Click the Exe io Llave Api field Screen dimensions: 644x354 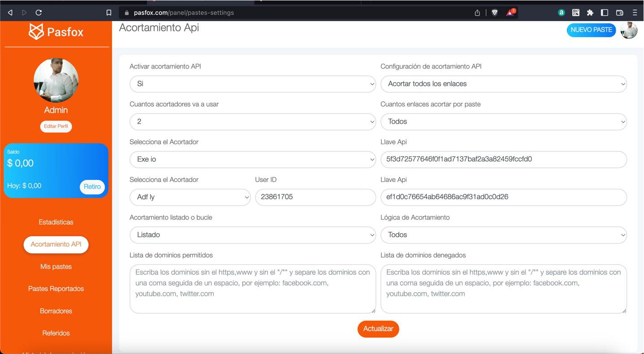504,159
